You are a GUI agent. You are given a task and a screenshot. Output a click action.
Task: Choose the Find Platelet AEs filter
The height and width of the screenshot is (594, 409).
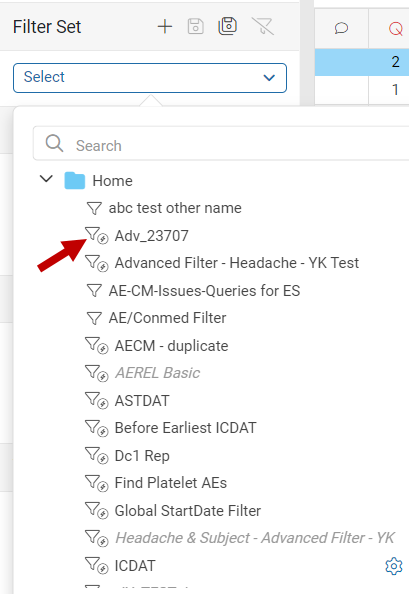[x=170, y=483]
